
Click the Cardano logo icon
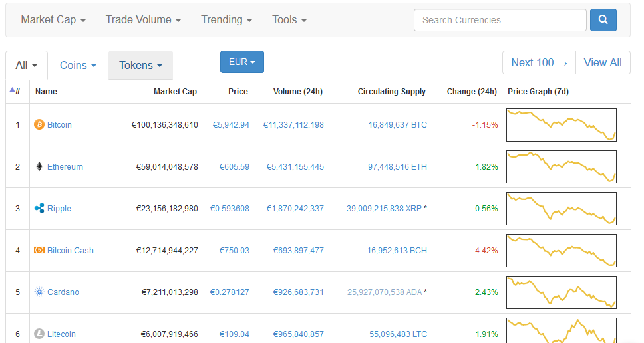point(39,292)
